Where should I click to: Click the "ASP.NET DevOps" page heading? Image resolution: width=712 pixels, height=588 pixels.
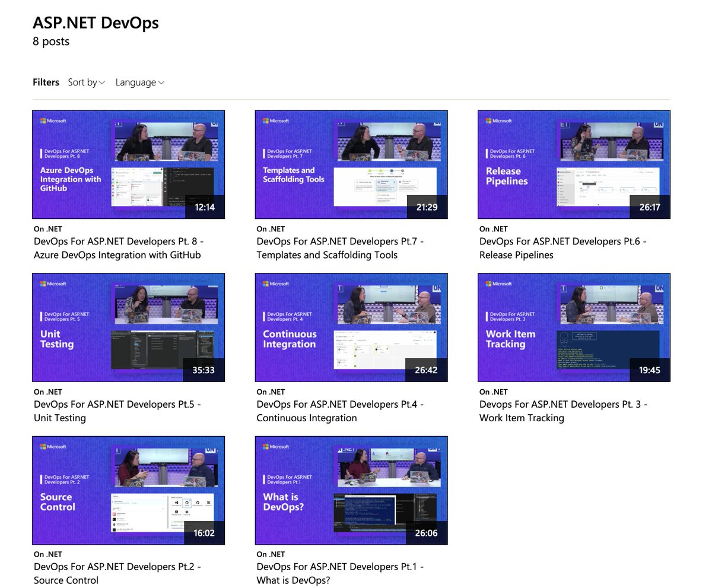point(96,23)
